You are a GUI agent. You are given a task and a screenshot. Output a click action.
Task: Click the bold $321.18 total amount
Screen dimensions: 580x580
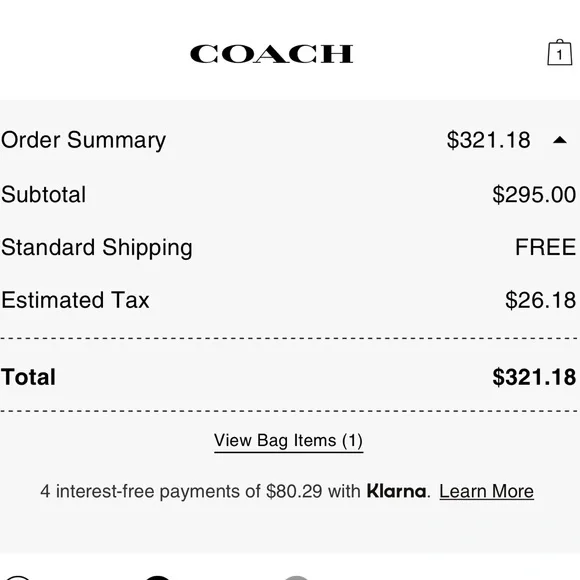534,377
